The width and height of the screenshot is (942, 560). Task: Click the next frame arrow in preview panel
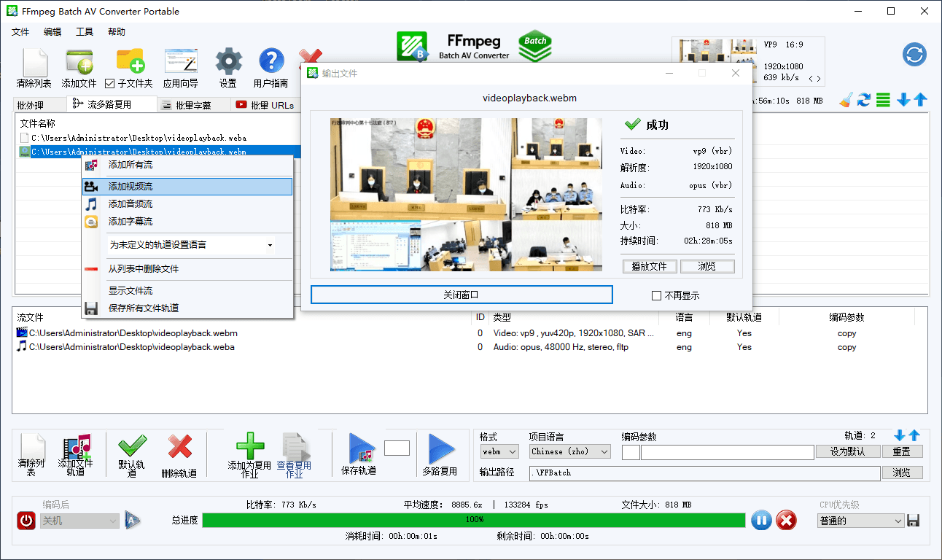(819, 78)
